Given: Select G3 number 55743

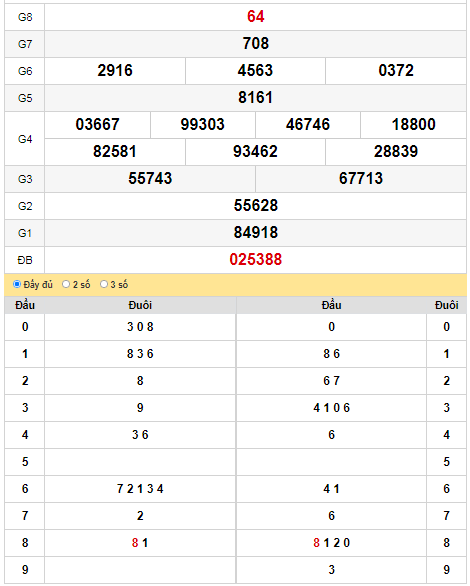Looking at the screenshot, I should pos(150,178).
